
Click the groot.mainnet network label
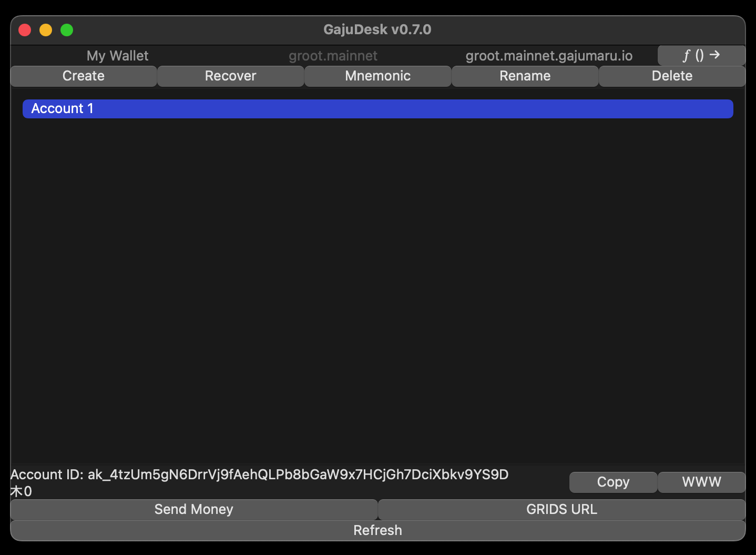click(x=333, y=56)
